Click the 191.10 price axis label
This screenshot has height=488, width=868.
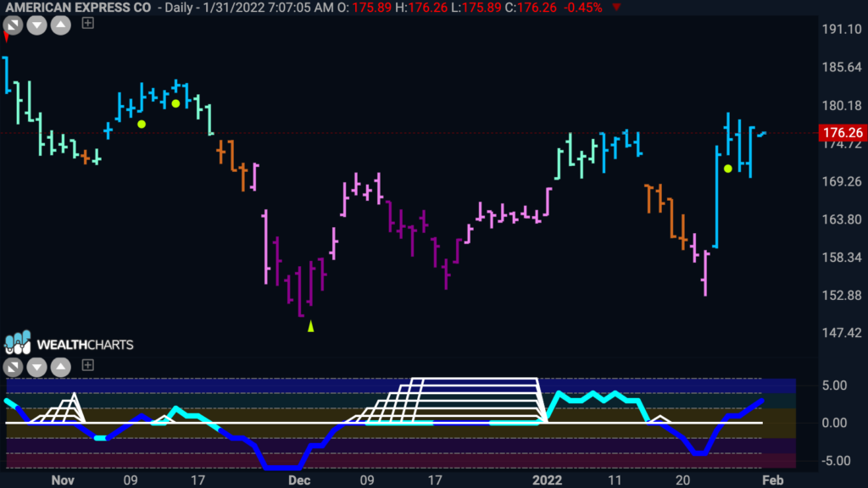point(842,30)
